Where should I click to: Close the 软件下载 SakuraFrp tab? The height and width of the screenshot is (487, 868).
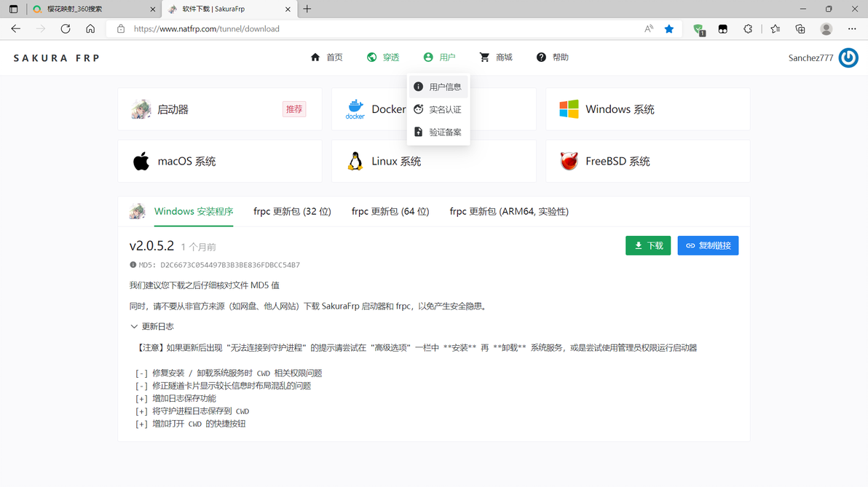(288, 9)
